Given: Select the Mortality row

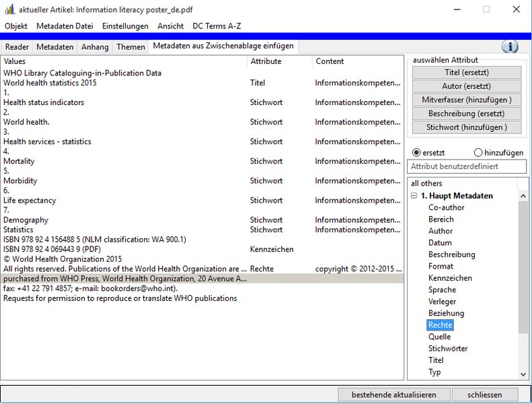Looking at the screenshot, I should 202,161.
